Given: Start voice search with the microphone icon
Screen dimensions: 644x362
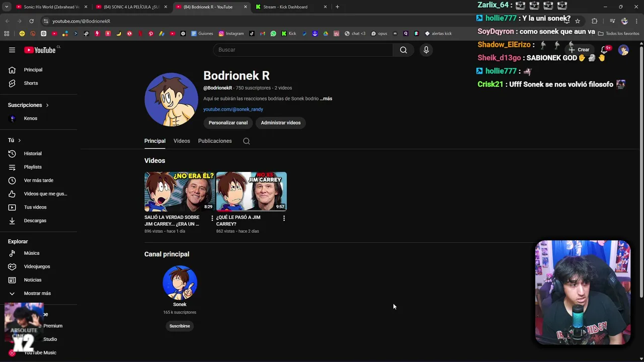Looking at the screenshot, I should click(426, 50).
